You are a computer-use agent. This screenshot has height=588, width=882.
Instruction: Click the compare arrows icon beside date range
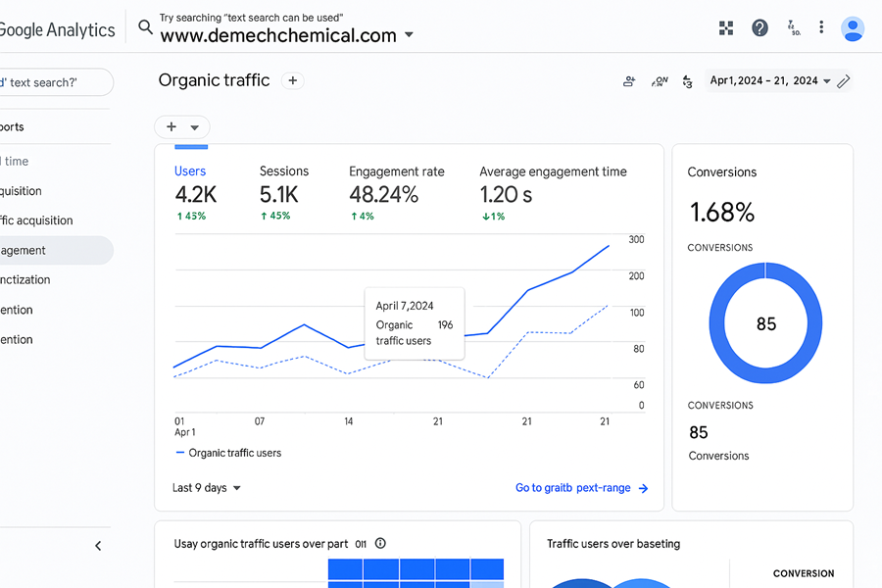click(687, 81)
